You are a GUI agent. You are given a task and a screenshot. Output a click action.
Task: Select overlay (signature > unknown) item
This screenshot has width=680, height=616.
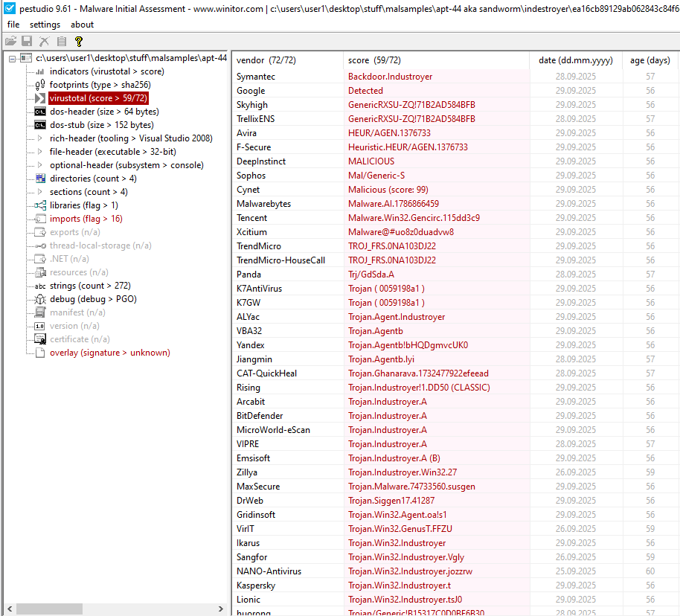[109, 353]
